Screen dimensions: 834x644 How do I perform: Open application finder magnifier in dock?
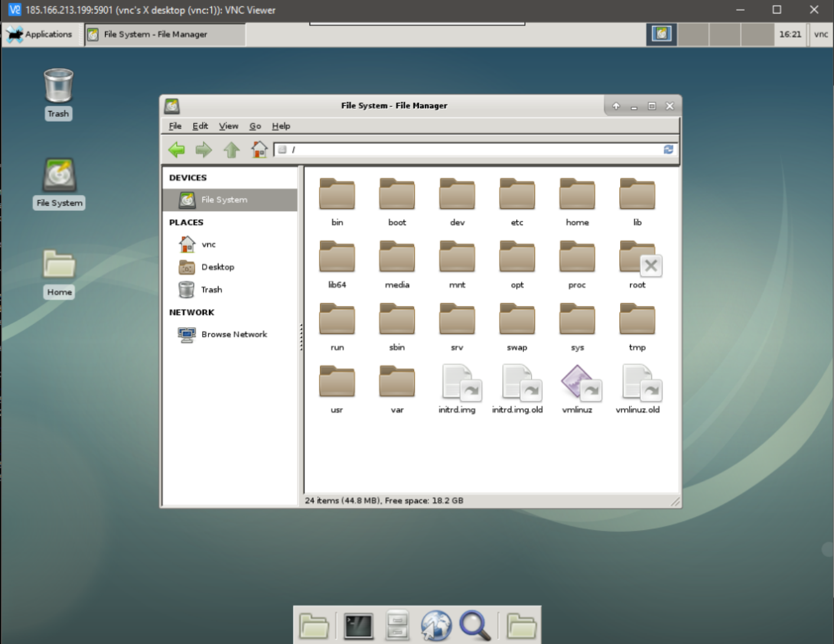[x=475, y=626]
